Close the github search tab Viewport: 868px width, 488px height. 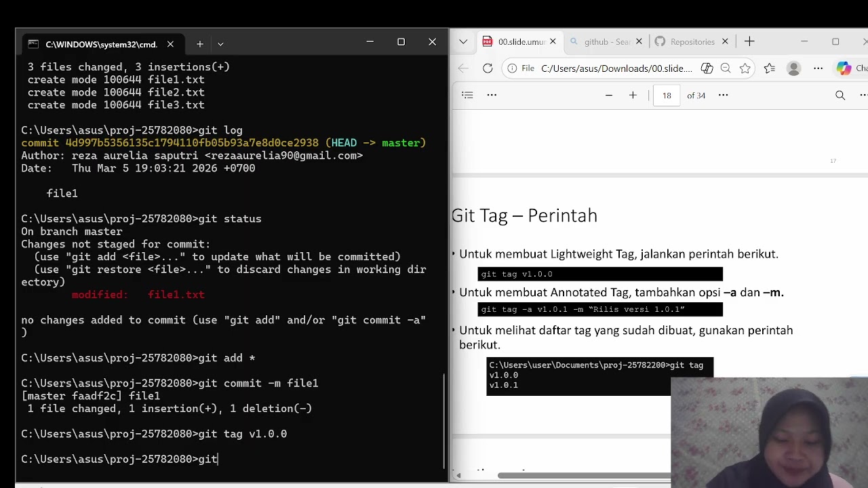pyautogui.click(x=639, y=41)
